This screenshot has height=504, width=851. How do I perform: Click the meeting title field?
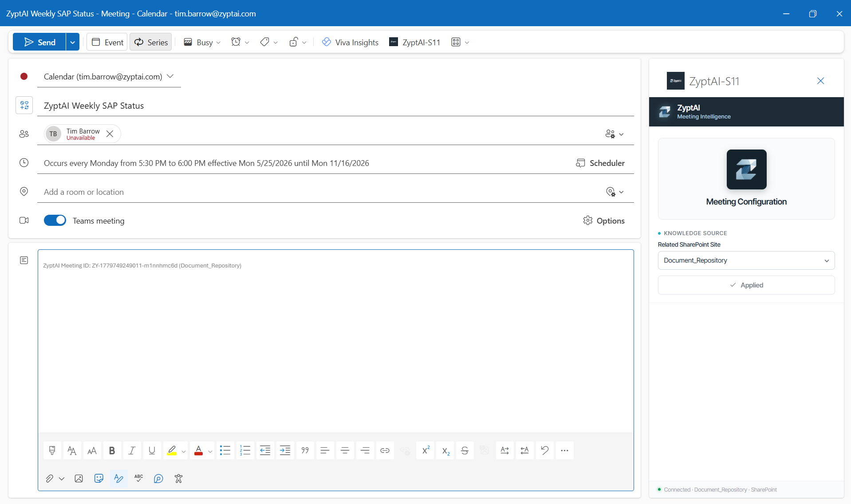click(335, 106)
